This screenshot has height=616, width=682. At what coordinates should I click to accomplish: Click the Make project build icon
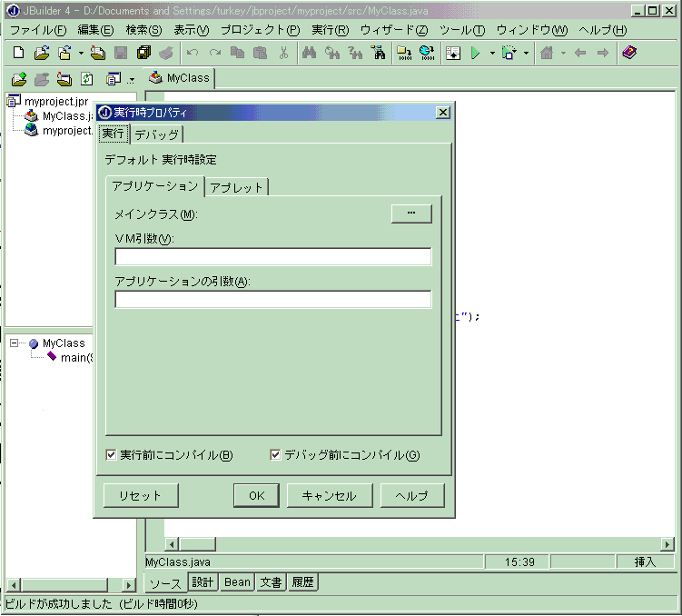(x=403, y=54)
